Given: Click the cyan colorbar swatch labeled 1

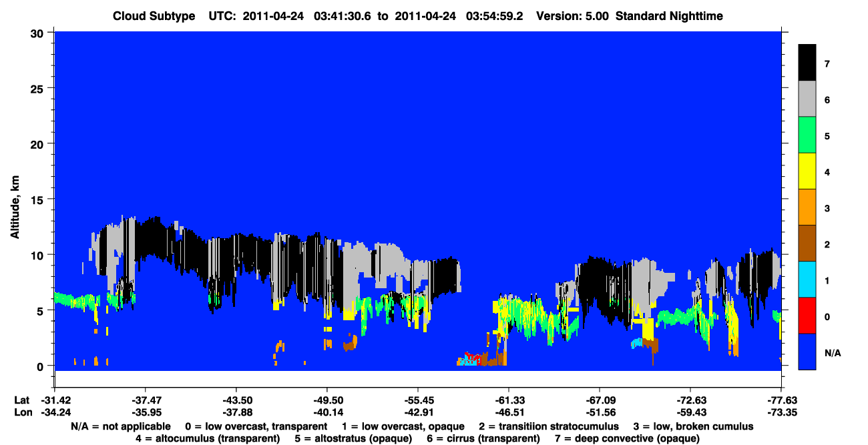Looking at the screenshot, I should tap(807, 280).
